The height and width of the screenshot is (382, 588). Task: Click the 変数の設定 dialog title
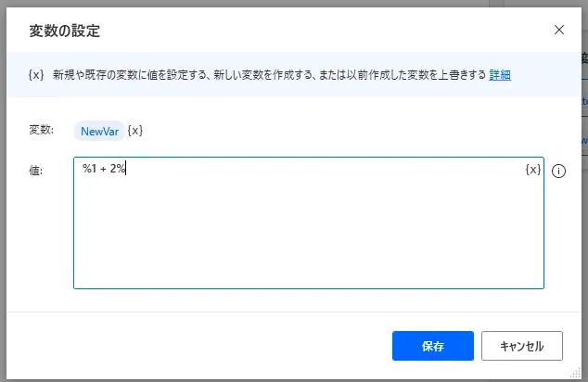(65, 31)
